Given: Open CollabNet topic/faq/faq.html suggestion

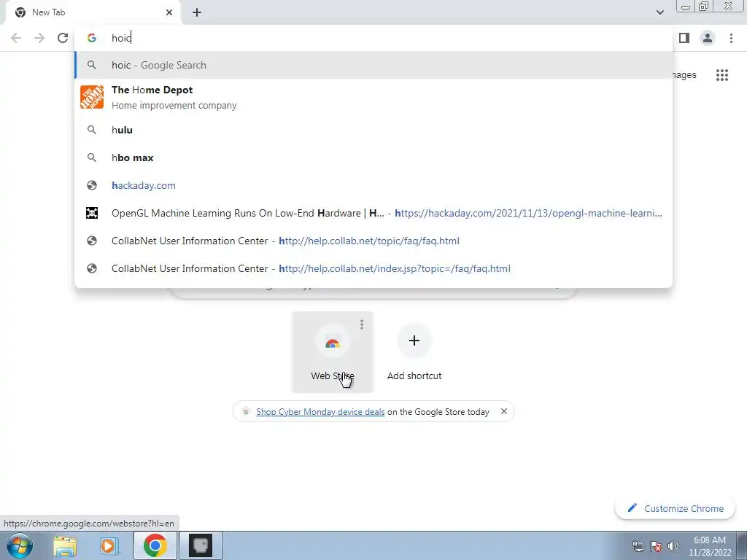Looking at the screenshot, I should click(x=373, y=241).
